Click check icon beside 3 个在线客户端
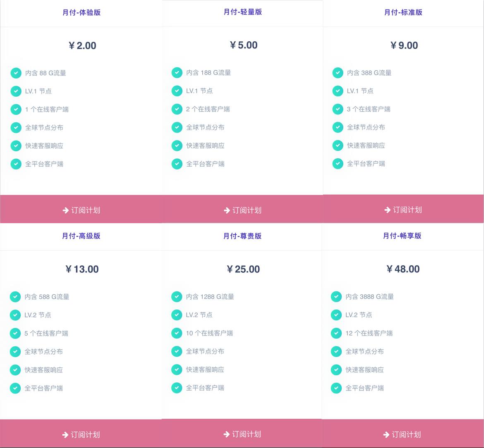Screen dimensions: 484x448 [x=338, y=109]
